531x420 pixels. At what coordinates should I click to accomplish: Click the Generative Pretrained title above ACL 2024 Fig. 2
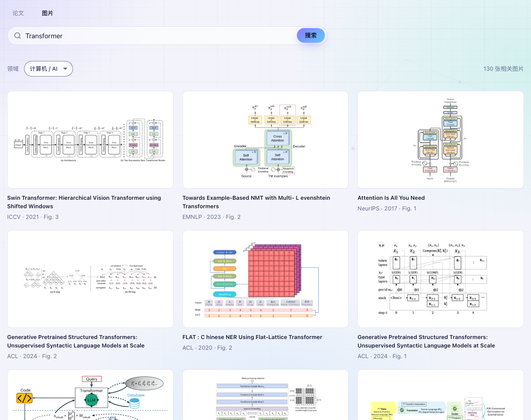point(76,341)
